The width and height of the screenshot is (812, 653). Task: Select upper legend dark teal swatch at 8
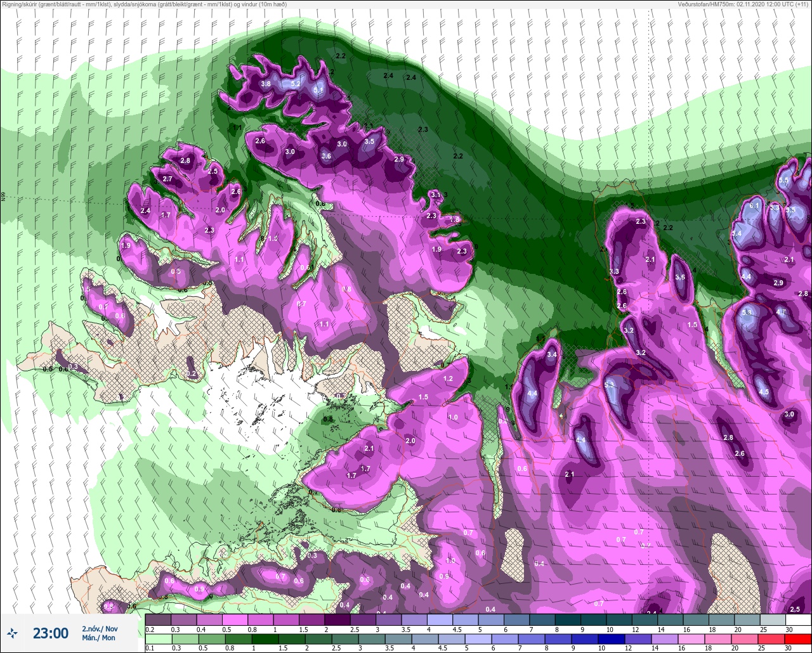pyautogui.click(x=568, y=619)
